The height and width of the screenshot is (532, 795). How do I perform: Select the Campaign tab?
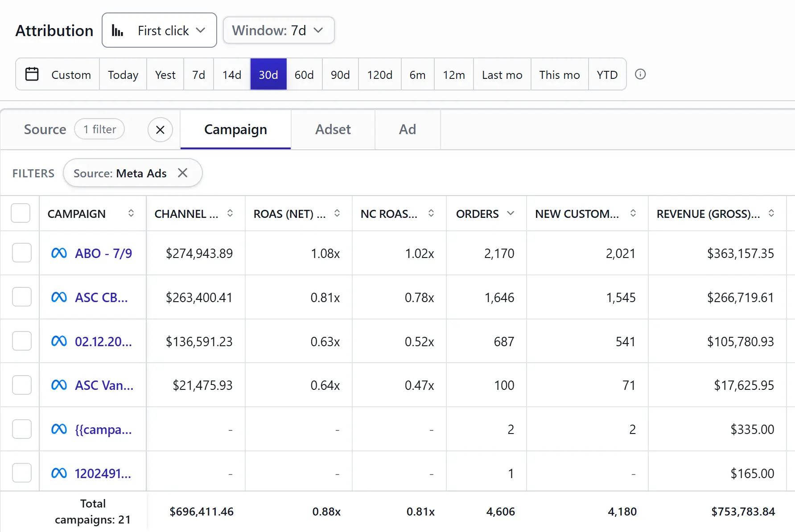click(x=235, y=130)
